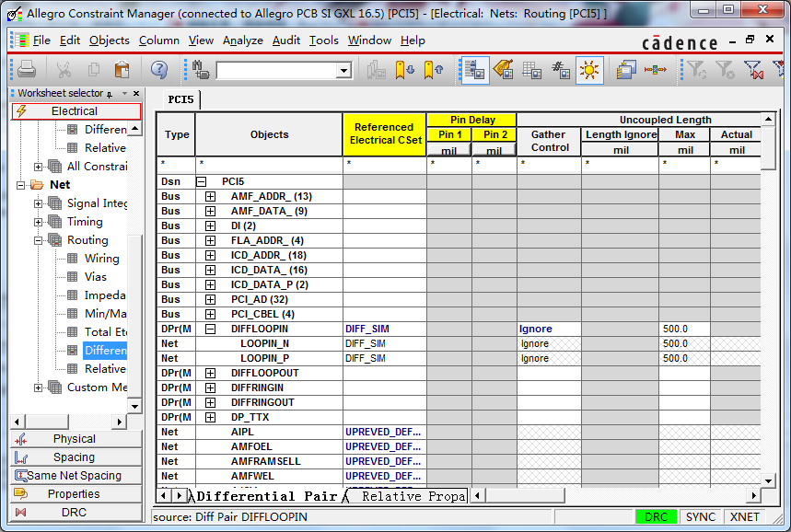The height and width of the screenshot is (532, 791).
Task: Select the PCI5 document tab
Action: tap(181, 99)
